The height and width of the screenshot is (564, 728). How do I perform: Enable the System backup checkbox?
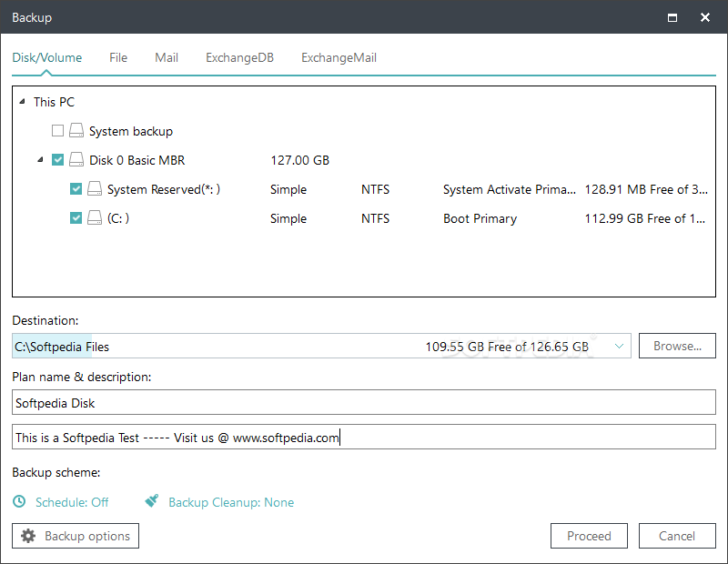tap(57, 130)
